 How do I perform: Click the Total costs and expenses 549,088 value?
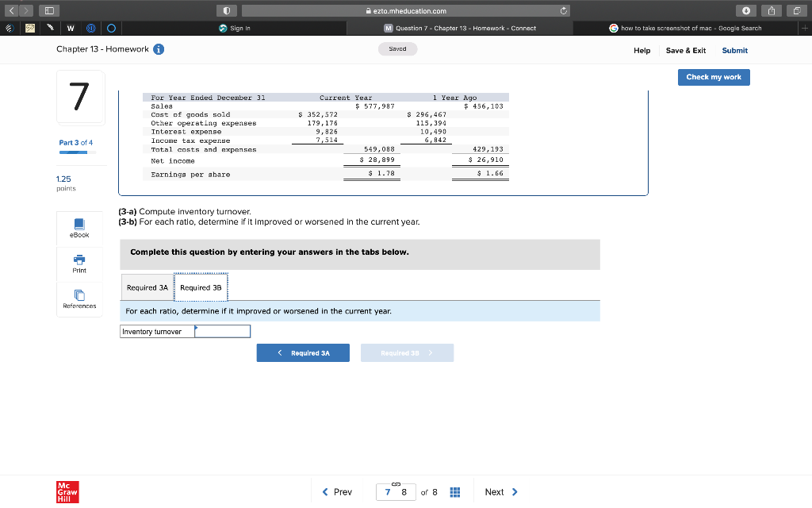click(x=379, y=149)
